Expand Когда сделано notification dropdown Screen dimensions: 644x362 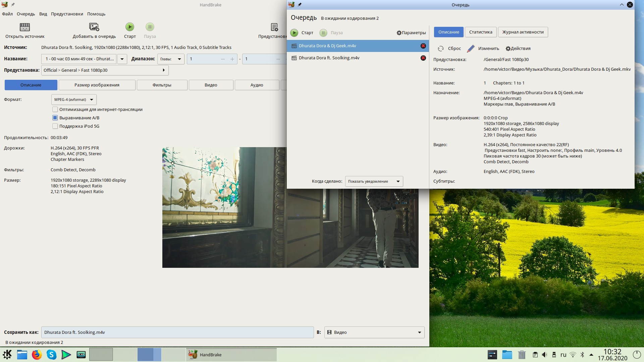[x=374, y=181]
